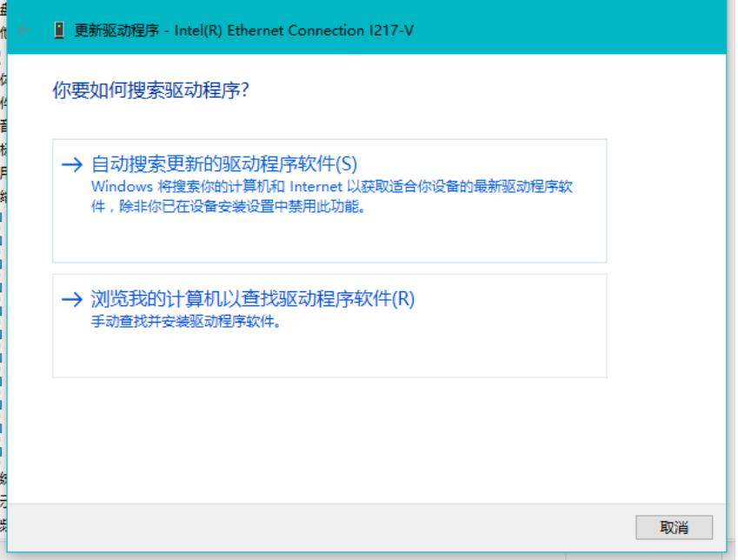Click the heading 你要如何搜索驱动程序?
The width and height of the screenshot is (738, 560).
coord(151,90)
